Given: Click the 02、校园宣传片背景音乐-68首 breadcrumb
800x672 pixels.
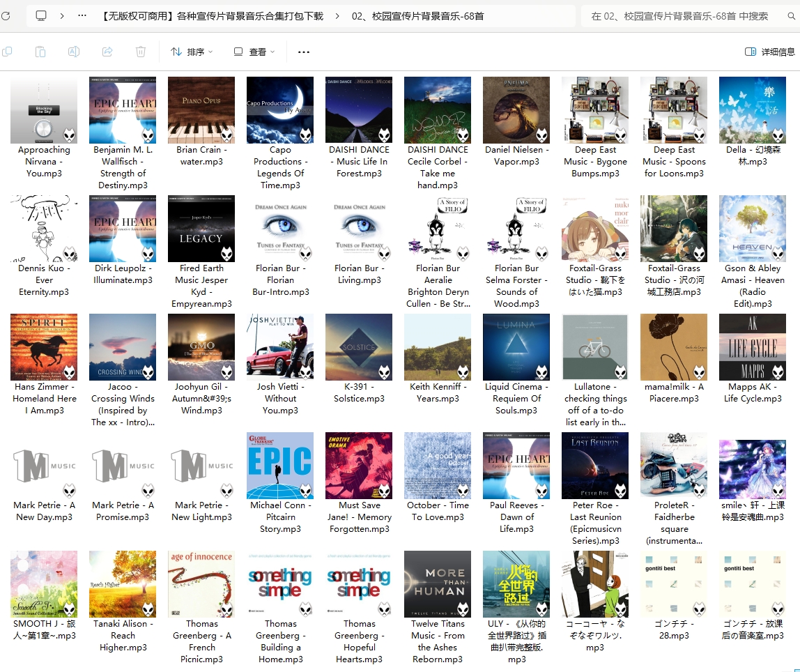Looking at the screenshot, I should click(x=418, y=15).
